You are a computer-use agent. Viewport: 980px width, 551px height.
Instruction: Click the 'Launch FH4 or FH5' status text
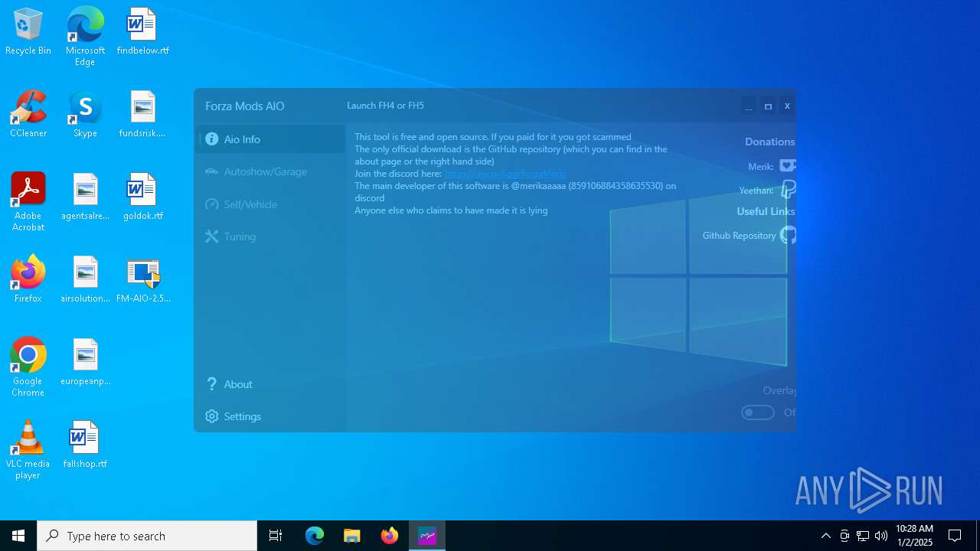[385, 106]
